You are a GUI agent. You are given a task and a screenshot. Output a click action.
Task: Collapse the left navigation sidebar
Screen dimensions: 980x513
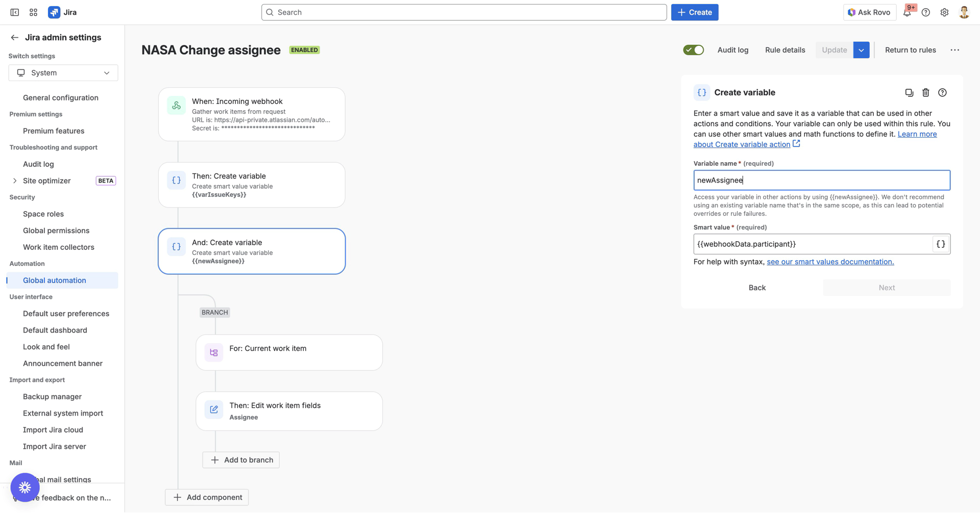tap(15, 12)
